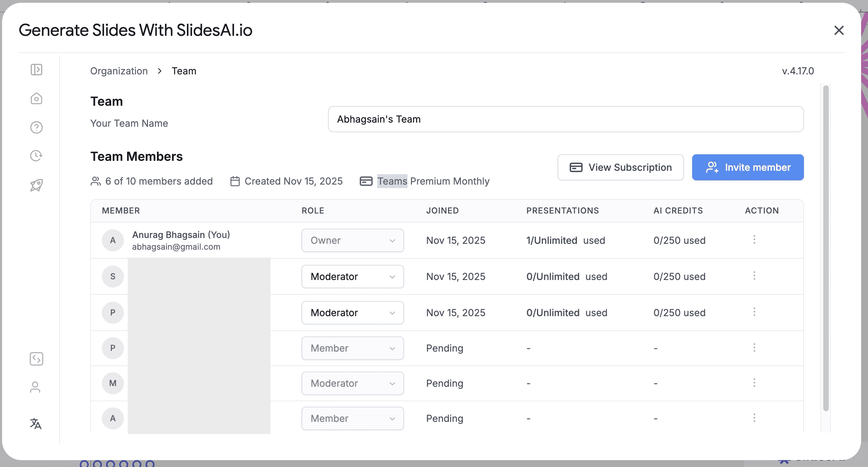Open the Help question mark icon
The image size is (868, 467).
point(36,127)
